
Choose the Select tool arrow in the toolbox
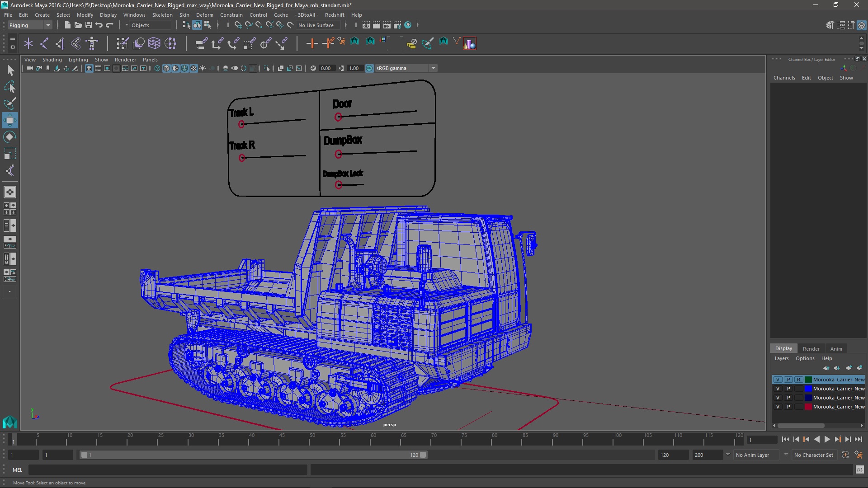click(x=10, y=70)
